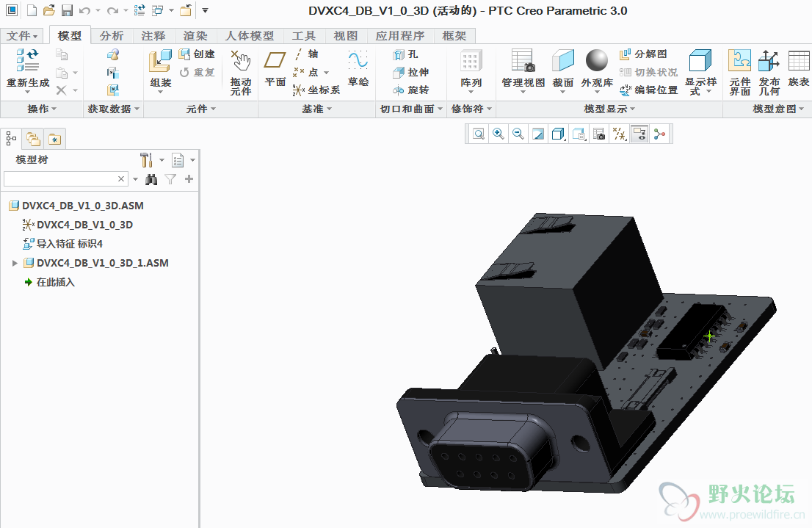Select the Model Tree tab icon

coord(11,138)
